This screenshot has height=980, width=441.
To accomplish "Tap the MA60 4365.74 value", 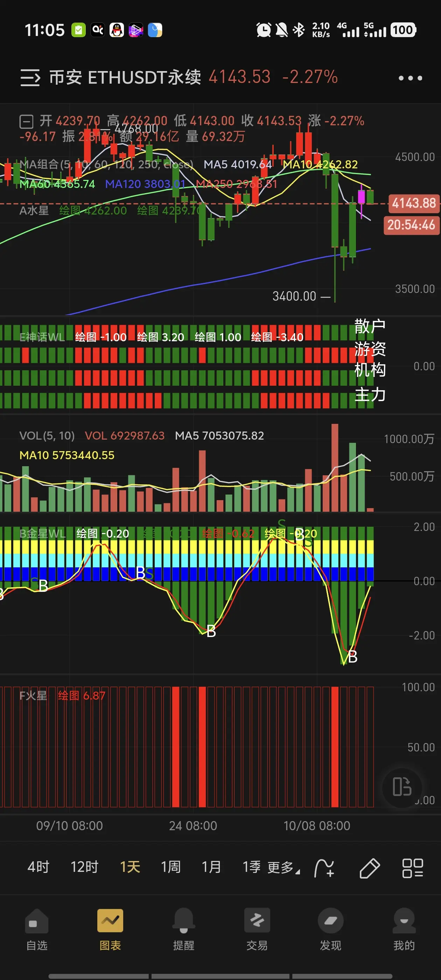I will click(57, 184).
